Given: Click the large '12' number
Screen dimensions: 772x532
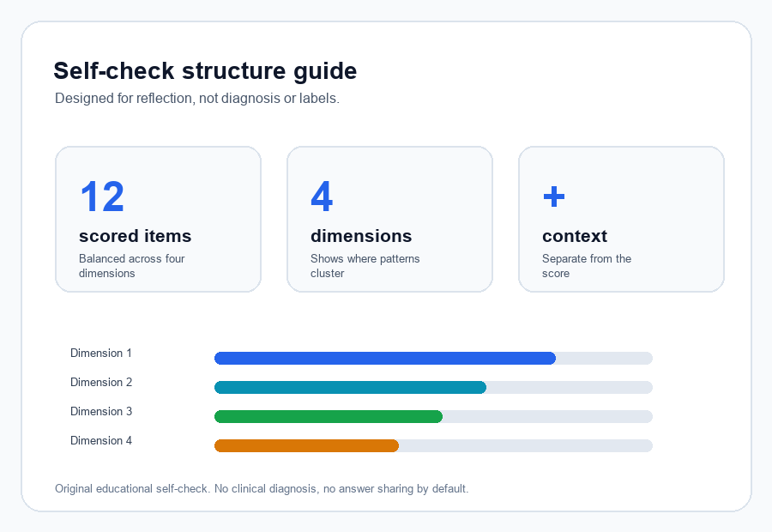Looking at the screenshot, I should (x=102, y=196).
